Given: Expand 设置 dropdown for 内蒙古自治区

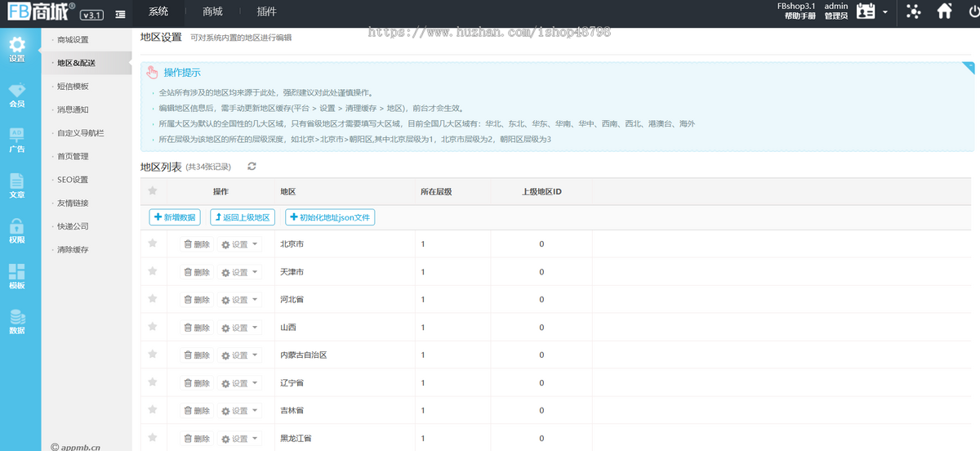Looking at the screenshot, I should (239, 355).
